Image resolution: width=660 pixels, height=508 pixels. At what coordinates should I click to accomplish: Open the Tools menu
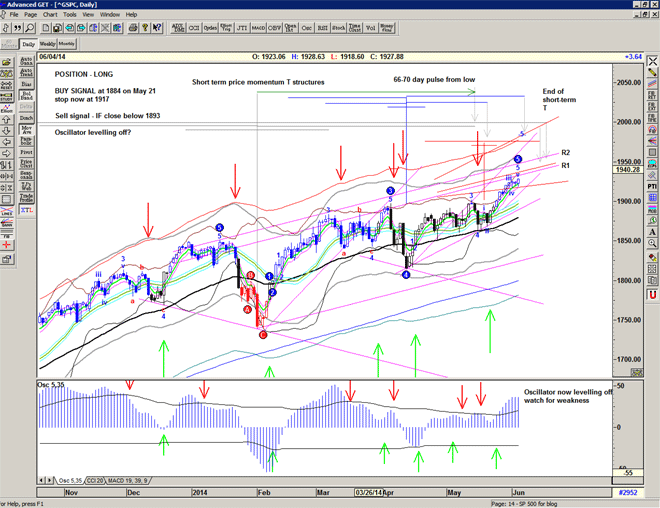coord(69,15)
